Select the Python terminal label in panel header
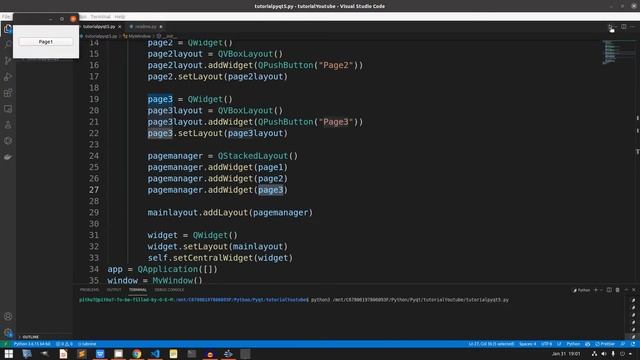The width and height of the screenshot is (640, 360). 582,290
